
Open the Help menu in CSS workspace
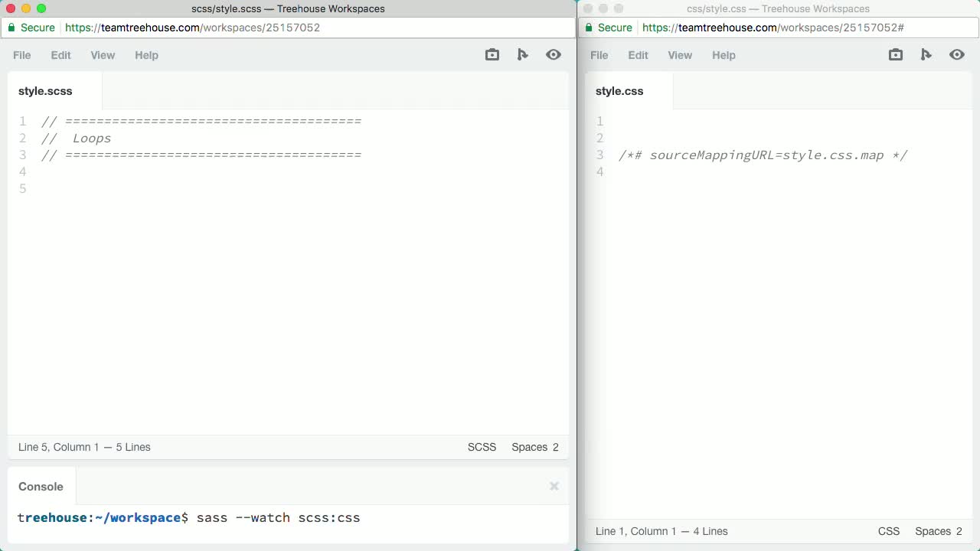coord(724,55)
